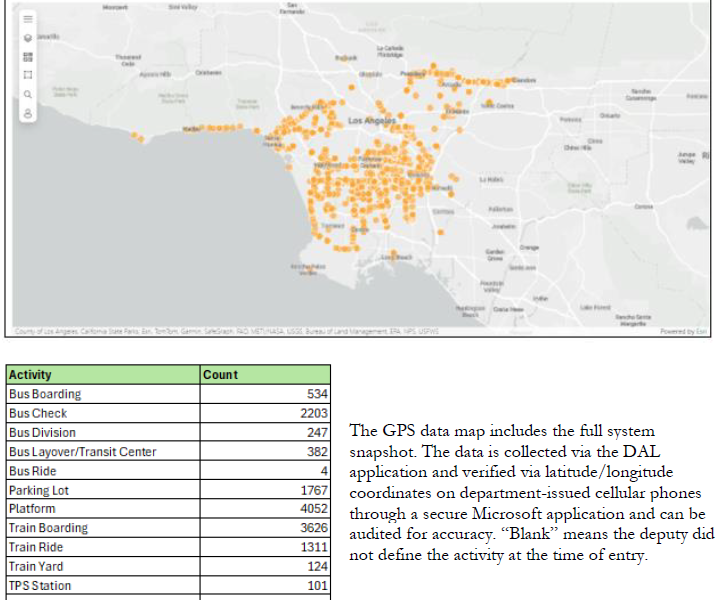Click the user profile icon on map
Viewport: 719px width, 600px height.
pyautogui.click(x=28, y=113)
